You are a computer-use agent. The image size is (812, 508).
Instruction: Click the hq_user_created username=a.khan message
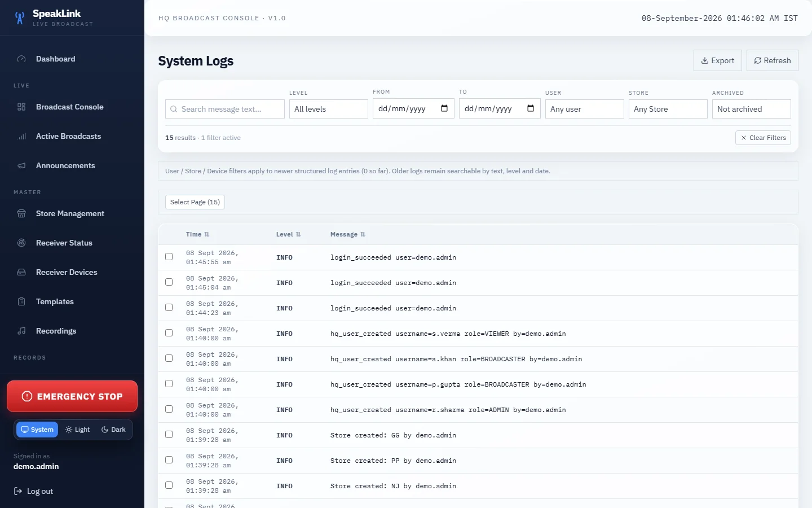pyautogui.click(x=456, y=359)
